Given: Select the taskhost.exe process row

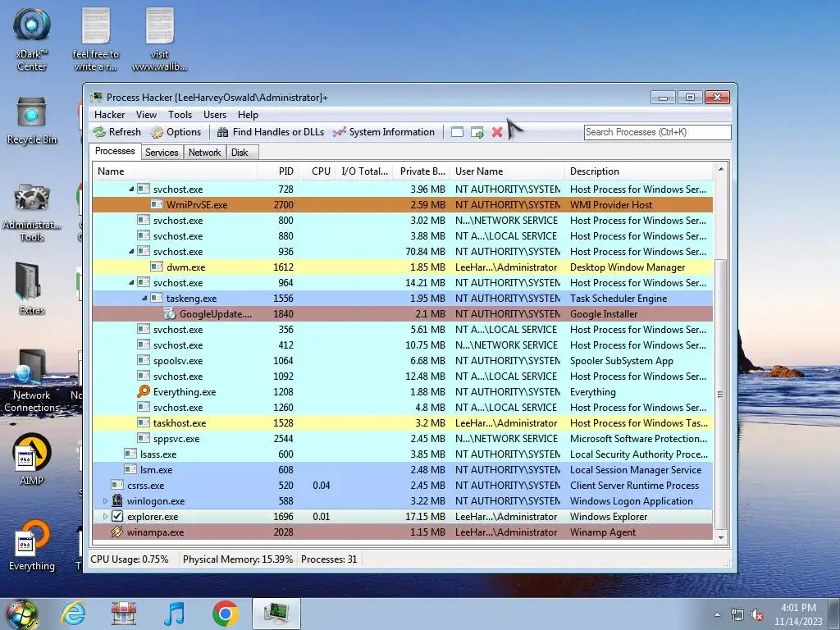Looking at the screenshot, I should [402, 422].
